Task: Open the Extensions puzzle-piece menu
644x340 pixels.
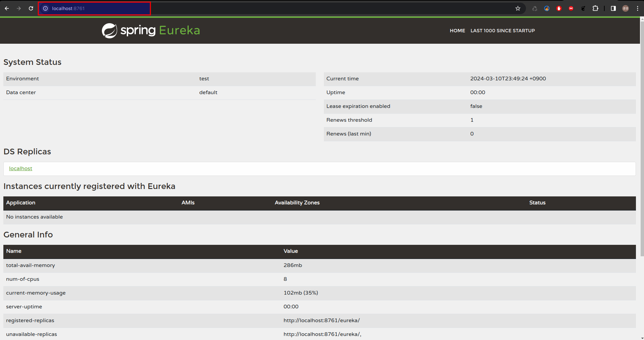Action: pos(595,8)
